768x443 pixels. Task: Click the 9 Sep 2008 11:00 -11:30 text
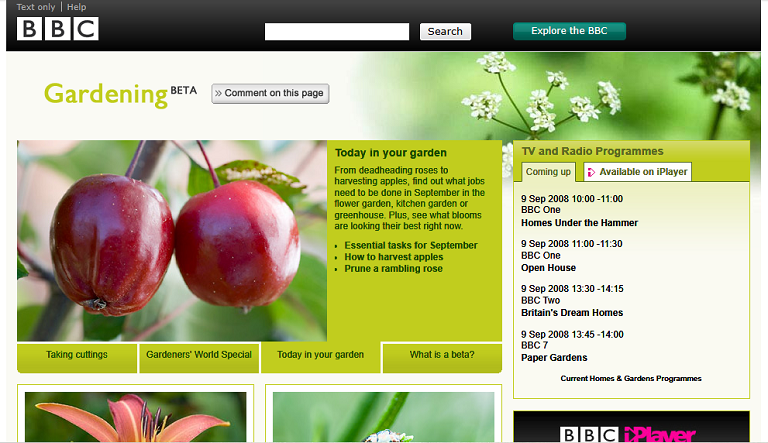[x=572, y=244]
